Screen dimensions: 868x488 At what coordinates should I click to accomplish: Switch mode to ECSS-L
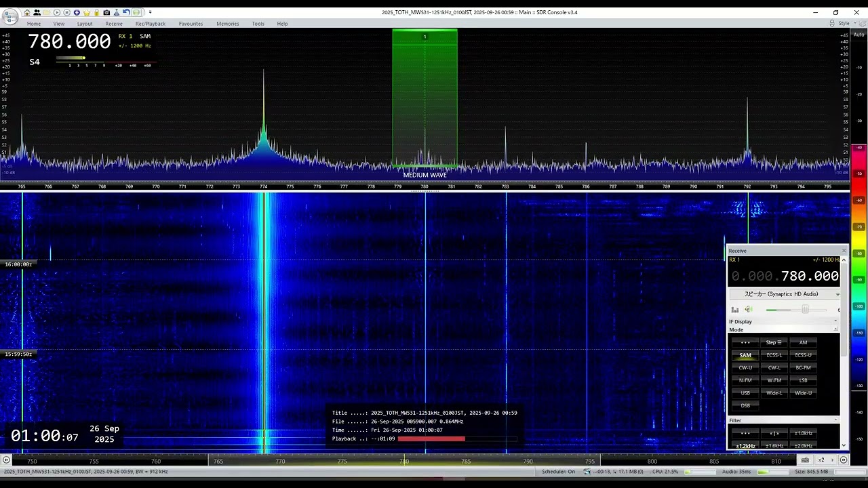(x=774, y=355)
